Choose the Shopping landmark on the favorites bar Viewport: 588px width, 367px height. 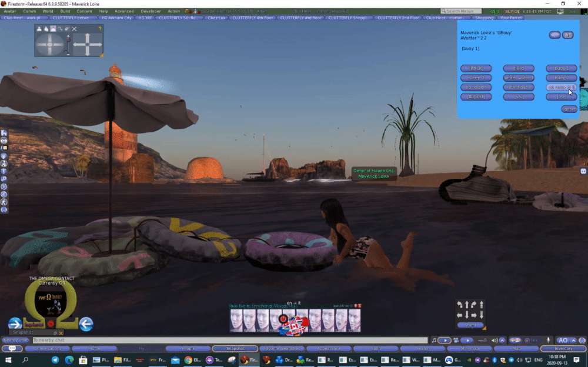point(484,18)
